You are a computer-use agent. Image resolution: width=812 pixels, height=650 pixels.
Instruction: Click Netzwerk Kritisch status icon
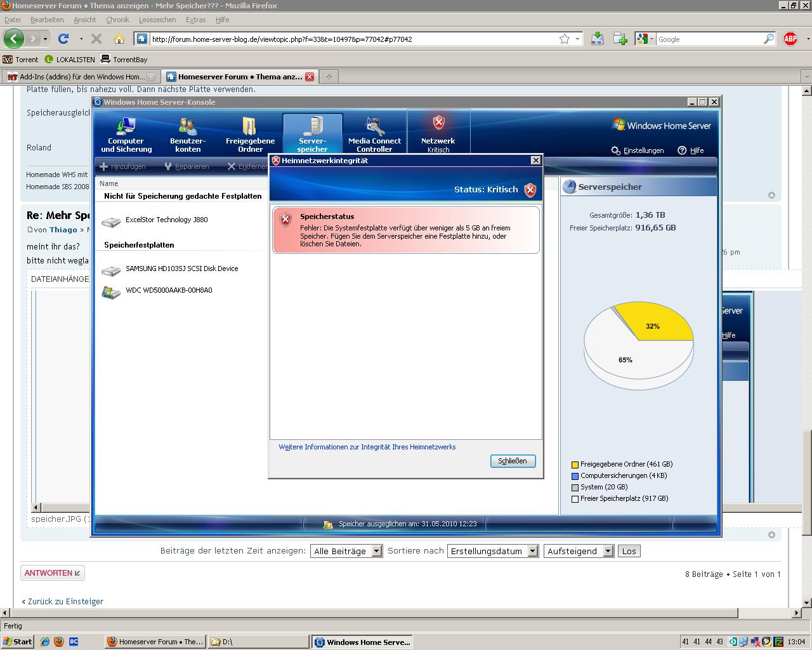[x=438, y=123]
